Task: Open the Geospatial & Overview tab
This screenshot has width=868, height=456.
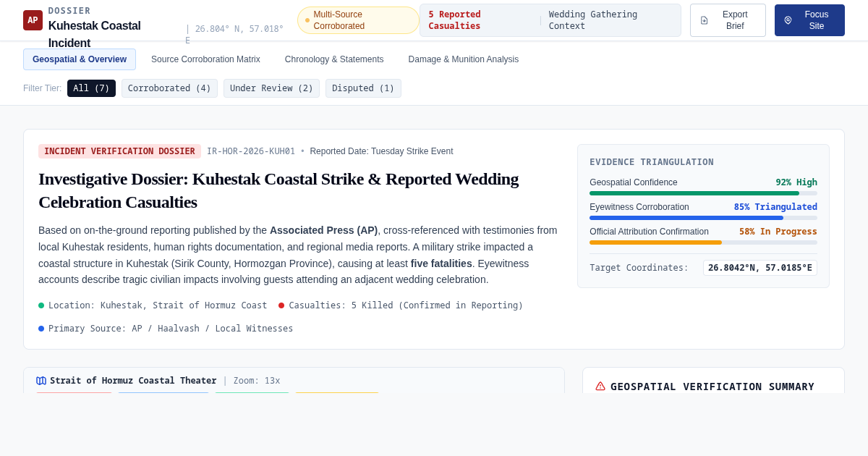Action: click(x=80, y=59)
